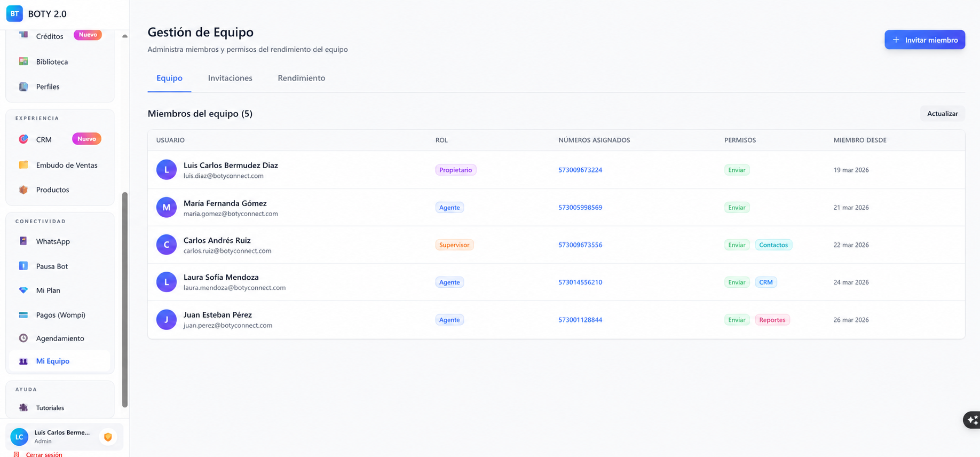The height and width of the screenshot is (457, 980).
Task: Open phone number 573009673556
Action: [x=580, y=245]
